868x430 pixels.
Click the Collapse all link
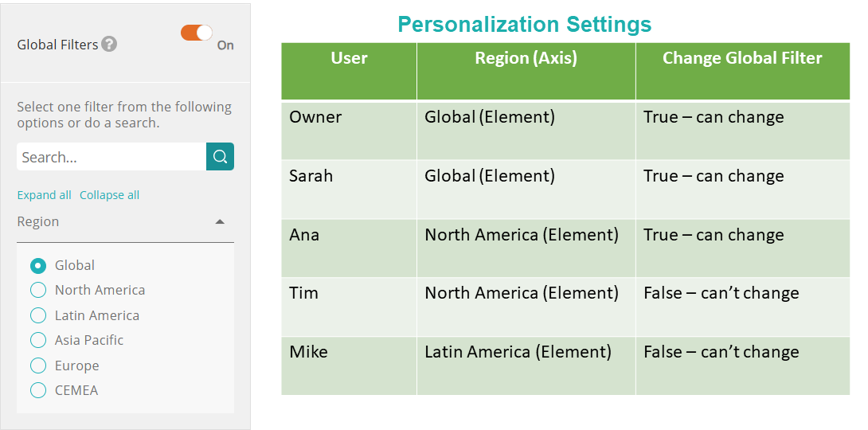(110, 195)
